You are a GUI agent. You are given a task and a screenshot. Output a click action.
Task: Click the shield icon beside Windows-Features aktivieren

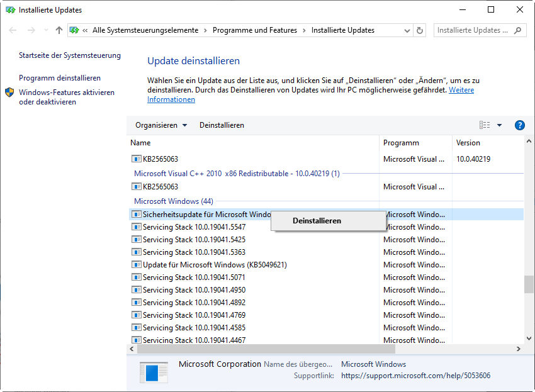coord(9,92)
